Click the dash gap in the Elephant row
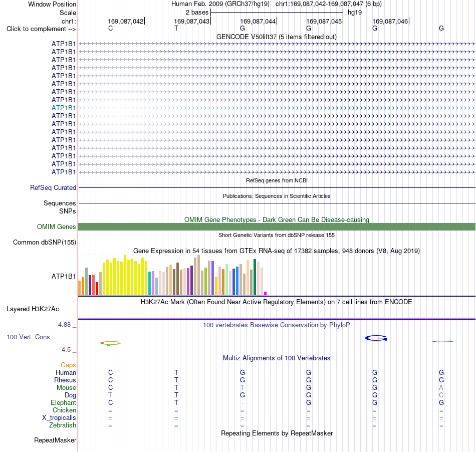Image resolution: width=476 pixels, height=452 pixels. 242,403
